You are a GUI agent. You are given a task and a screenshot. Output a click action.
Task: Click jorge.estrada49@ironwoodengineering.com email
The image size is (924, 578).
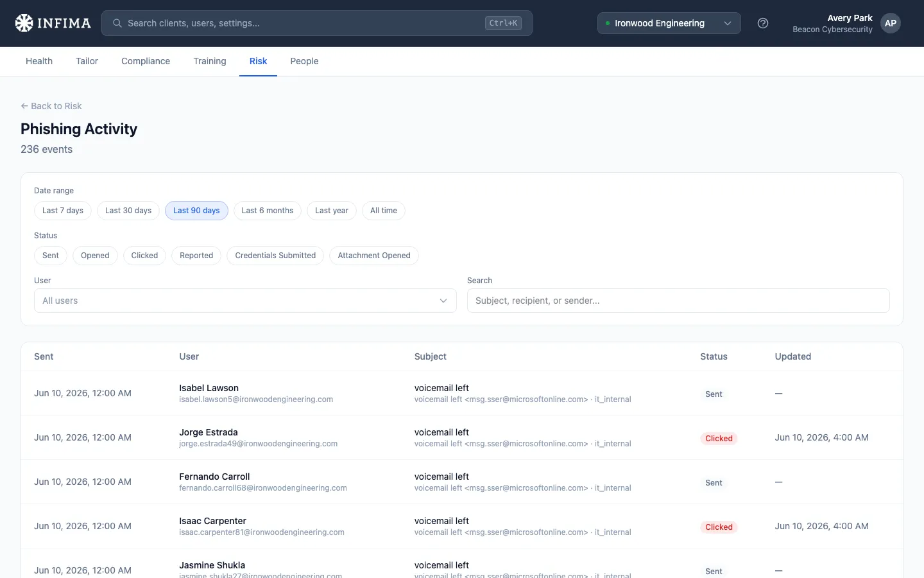tap(258, 444)
